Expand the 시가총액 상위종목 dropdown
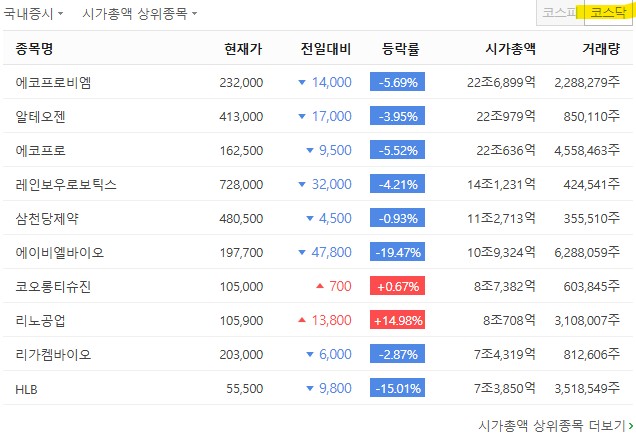 pyautogui.click(x=139, y=14)
